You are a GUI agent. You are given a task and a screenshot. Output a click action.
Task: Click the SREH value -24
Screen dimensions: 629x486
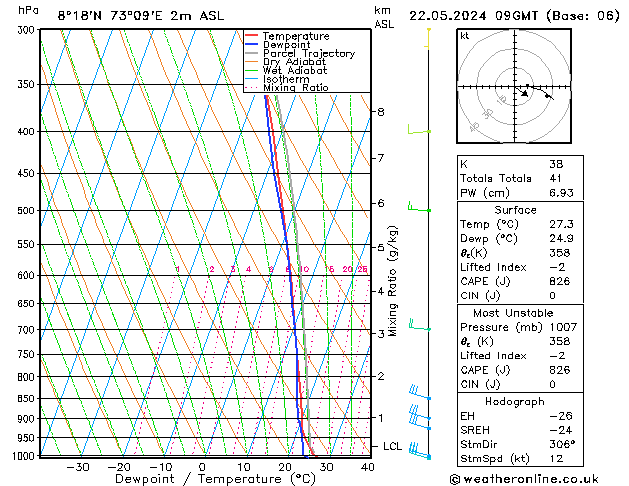pyautogui.click(x=561, y=430)
